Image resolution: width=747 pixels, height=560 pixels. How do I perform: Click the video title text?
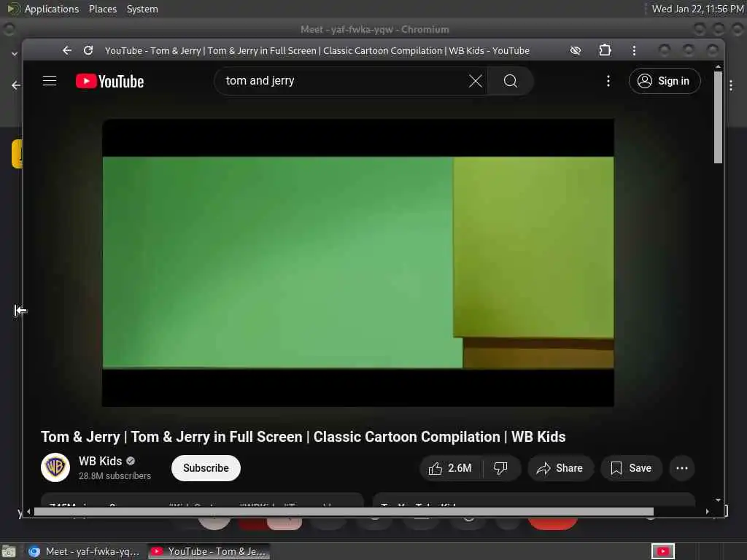pyautogui.click(x=303, y=437)
